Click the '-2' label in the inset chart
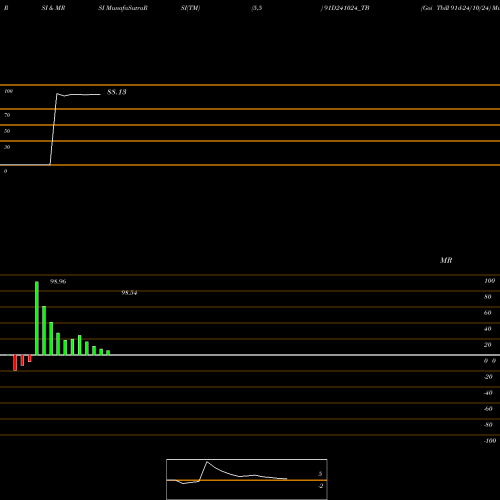 point(320,486)
